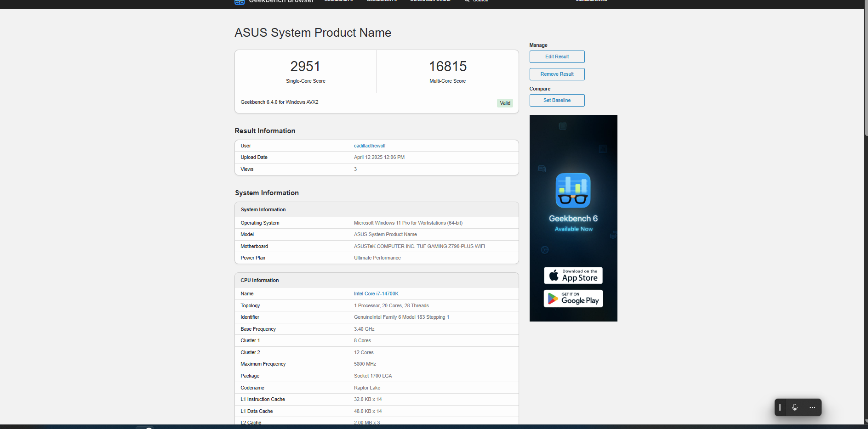Click the Motherboard row label
Screen dimensions: 868x429
[254, 246]
